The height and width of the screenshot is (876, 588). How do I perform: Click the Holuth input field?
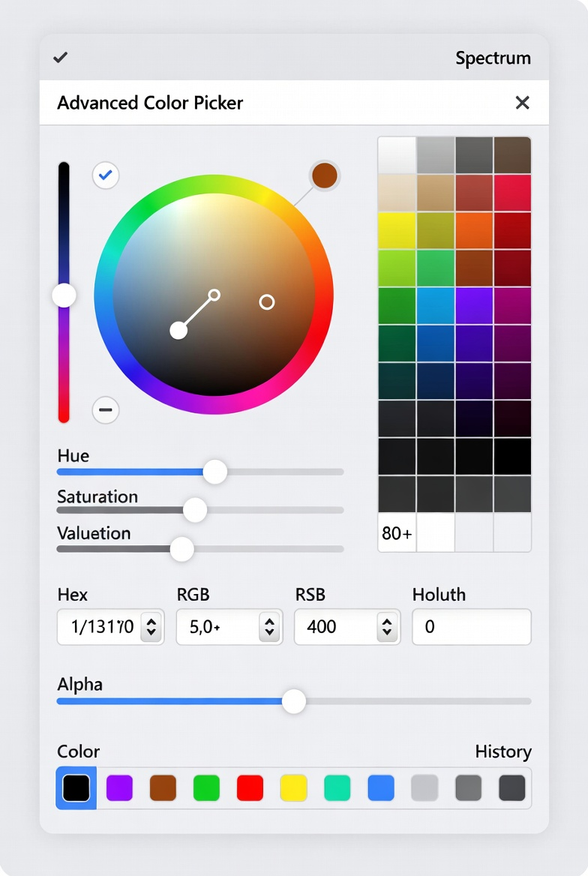[x=471, y=627]
